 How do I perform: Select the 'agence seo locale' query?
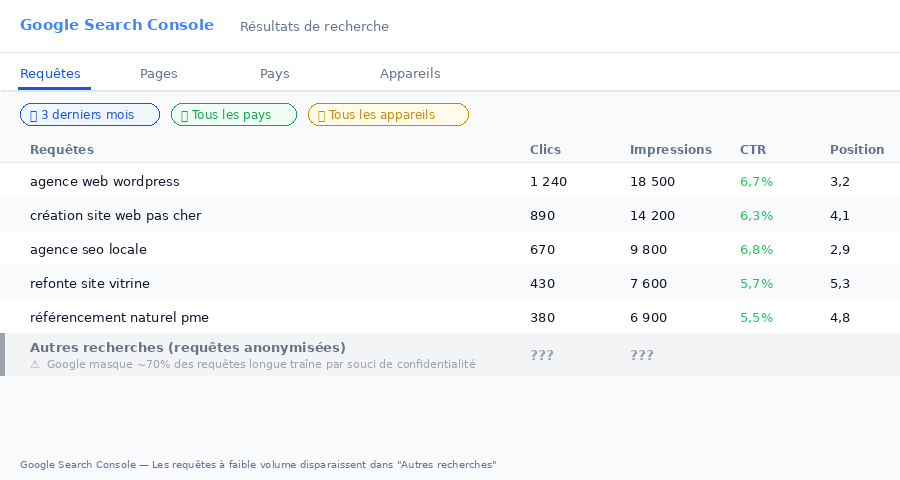[88, 250]
